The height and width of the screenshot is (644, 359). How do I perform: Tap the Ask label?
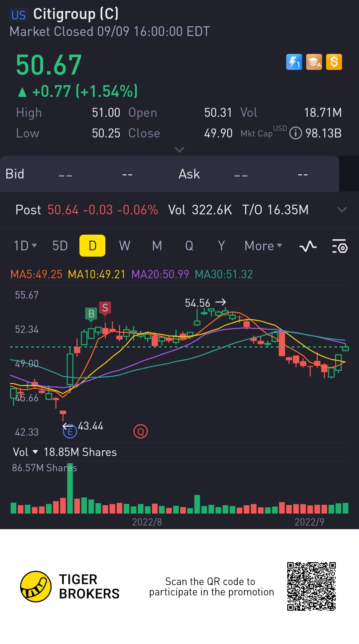[x=189, y=174]
